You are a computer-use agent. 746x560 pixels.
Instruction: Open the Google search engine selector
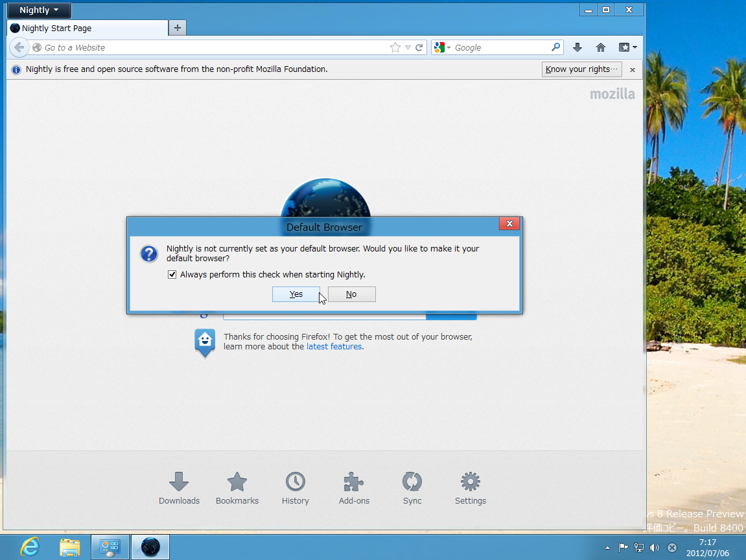[442, 47]
